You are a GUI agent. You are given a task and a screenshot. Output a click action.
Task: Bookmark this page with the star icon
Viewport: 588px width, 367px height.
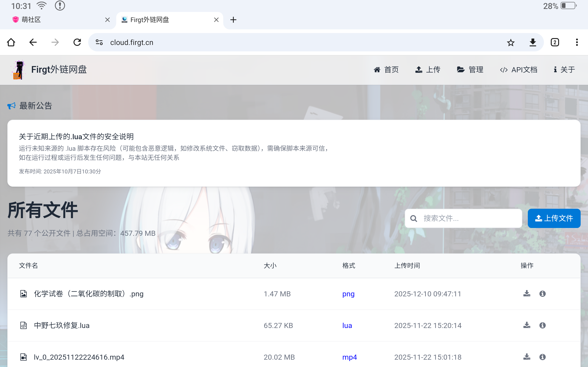pos(511,42)
